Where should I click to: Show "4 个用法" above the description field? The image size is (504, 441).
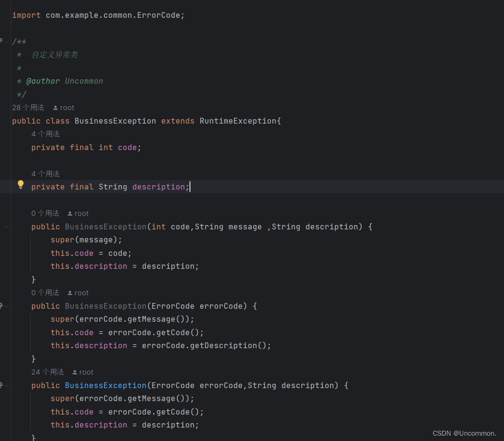pos(45,174)
